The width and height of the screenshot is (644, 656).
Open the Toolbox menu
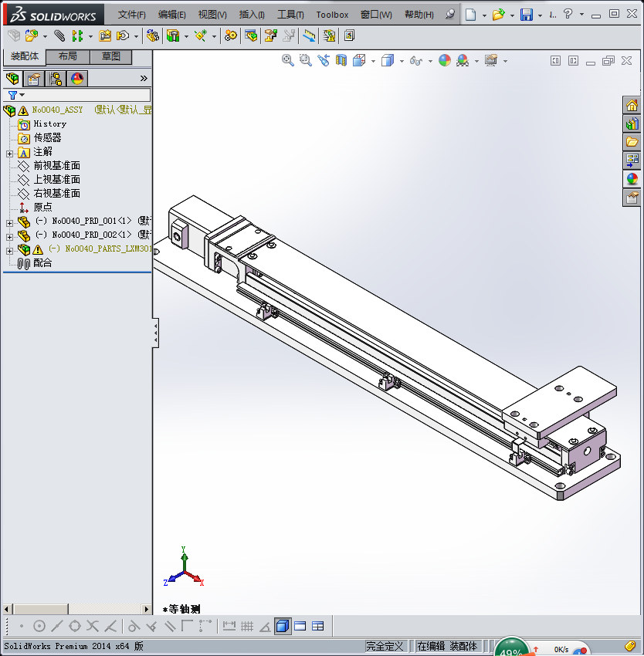pos(332,15)
